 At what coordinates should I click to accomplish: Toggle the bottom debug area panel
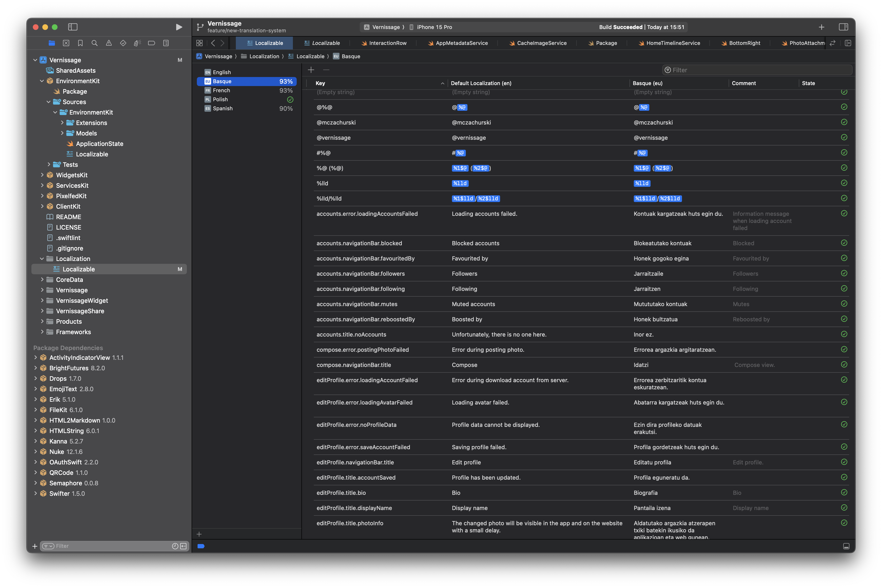(x=846, y=546)
